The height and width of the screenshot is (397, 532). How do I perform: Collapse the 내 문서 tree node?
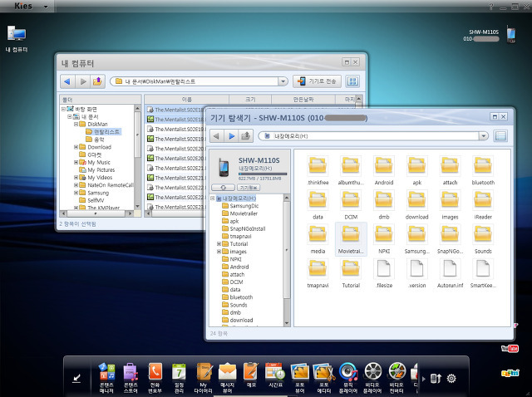pos(70,116)
